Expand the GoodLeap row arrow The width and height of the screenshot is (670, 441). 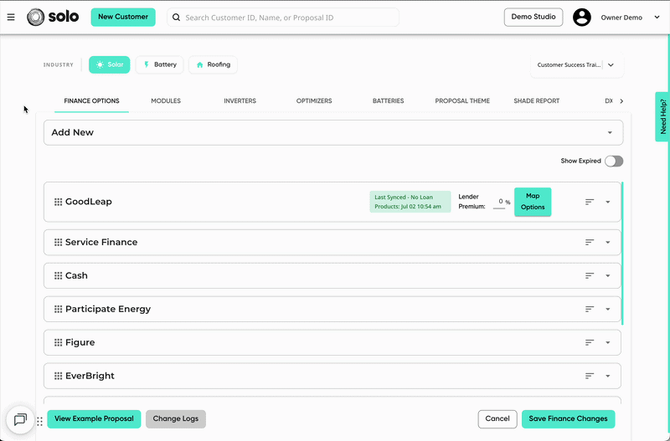coord(608,202)
